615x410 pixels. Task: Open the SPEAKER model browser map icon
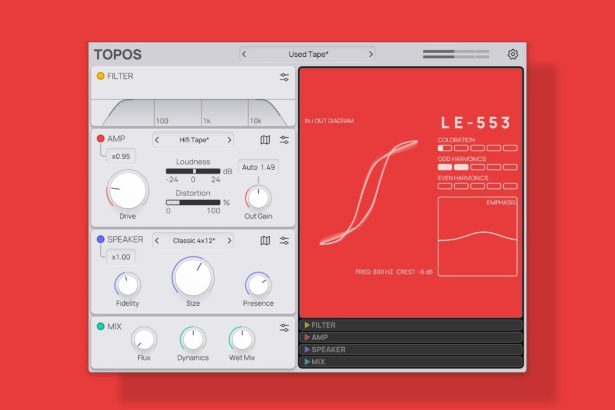[265, 240]
